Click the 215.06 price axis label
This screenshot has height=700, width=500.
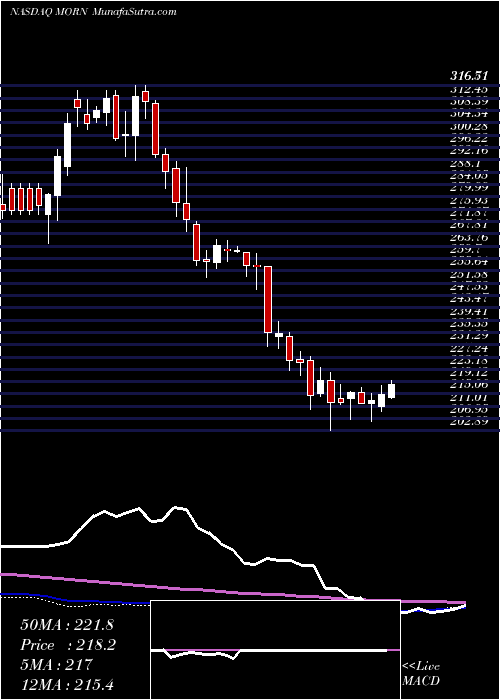(x=470, y=386)
